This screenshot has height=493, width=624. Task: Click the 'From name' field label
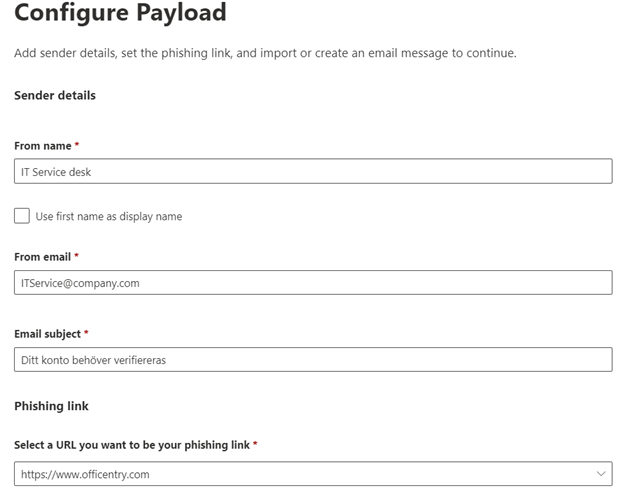[x=42, y=146]
